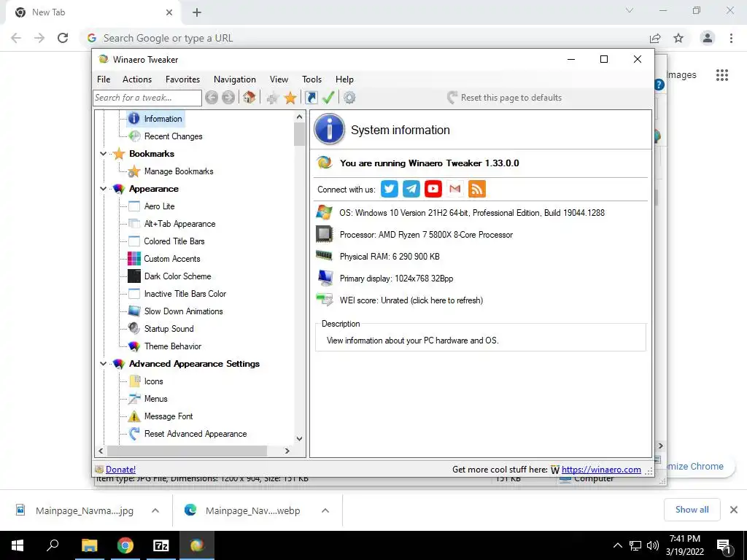Click the tree vertical scrollbar down arrow

click(x=299, y=438)
